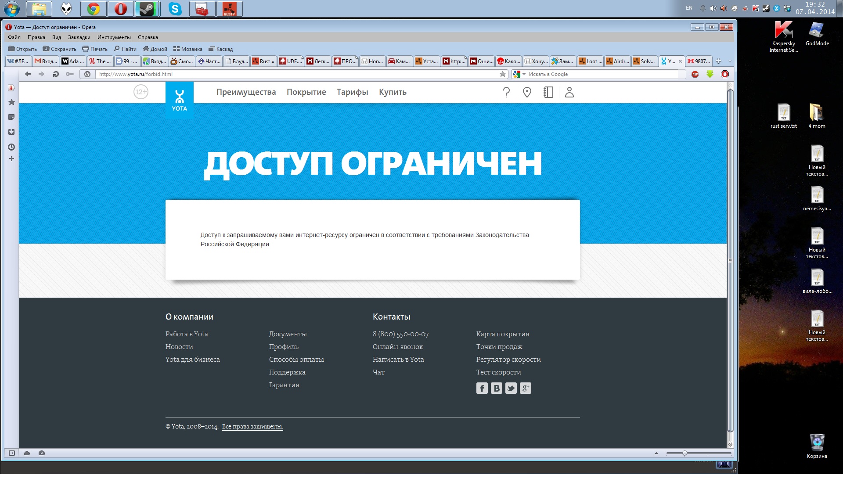This screenshot has width=843, height=504.
Task: Open the user profile icon
Action: [569, 92]
